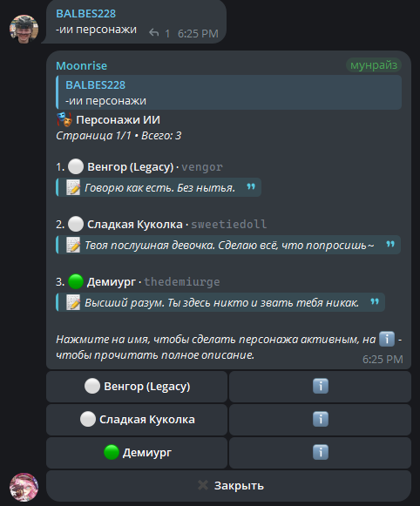The height and width of the screenshot is (506, 420).
Task: Expand quote 'Говорю как есть. Без нытья.'
Action: pos(159,187)
